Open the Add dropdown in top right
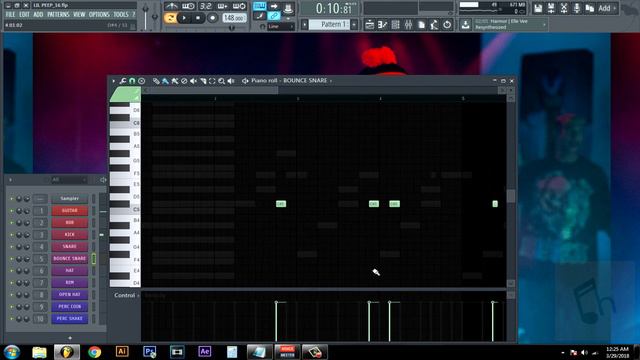 tap(607, 8)
